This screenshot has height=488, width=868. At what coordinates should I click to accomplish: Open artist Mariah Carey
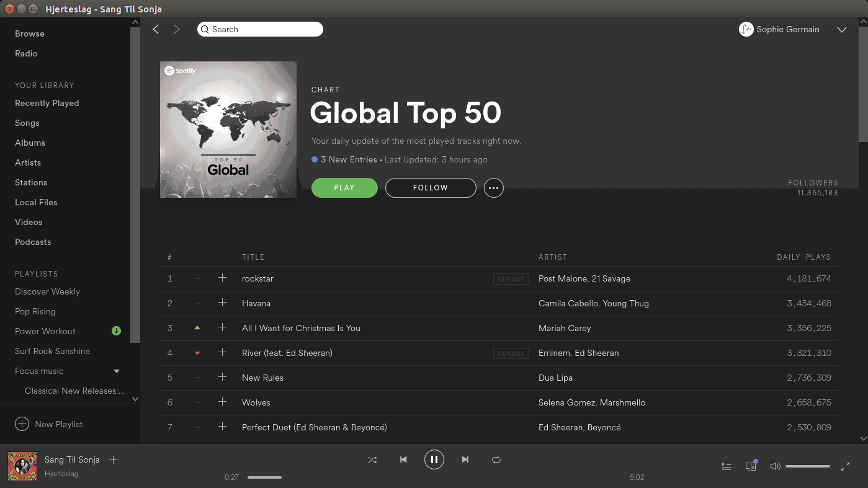coord(565,328)
